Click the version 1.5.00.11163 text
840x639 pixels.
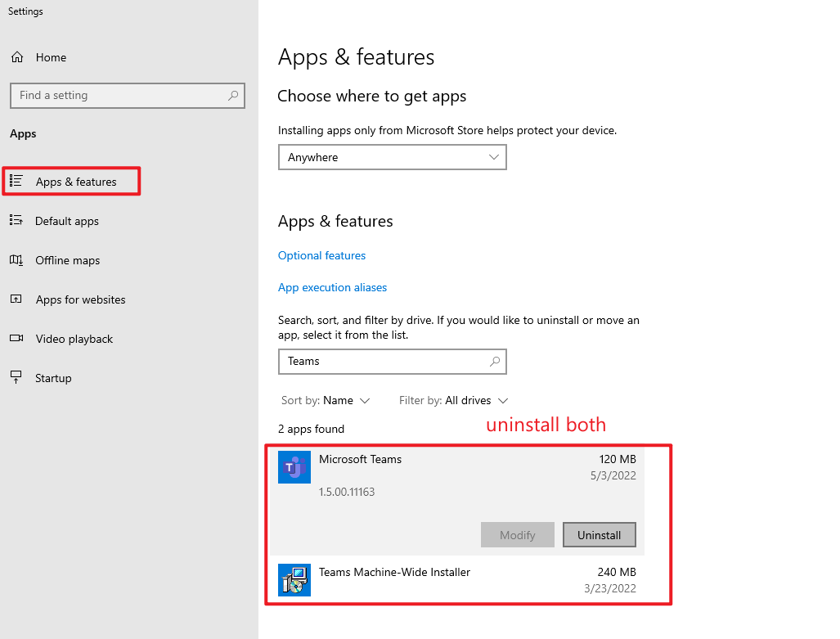point(347,492)
